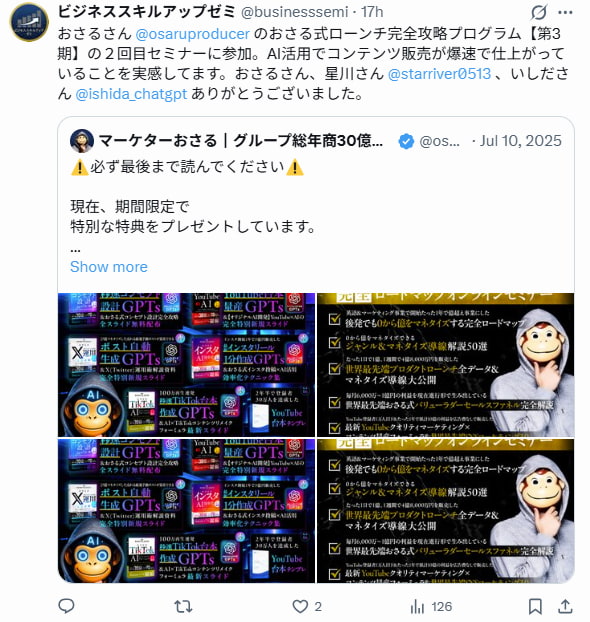Image resolution: width=590 pixels, height=622 pixels.
Task: Repost the tweet with retweet icon
Action: (183, 606)
